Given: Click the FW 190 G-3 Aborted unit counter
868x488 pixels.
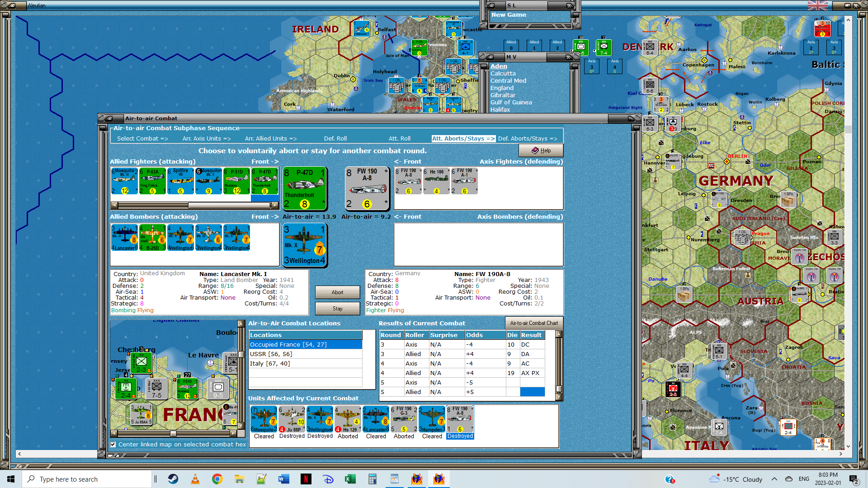Looking at the screenshot, I should tap(404, 419).
